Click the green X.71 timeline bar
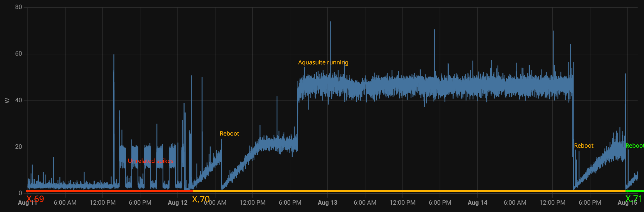Viewport: 644px width, 212px height. [x=635, y=191]
